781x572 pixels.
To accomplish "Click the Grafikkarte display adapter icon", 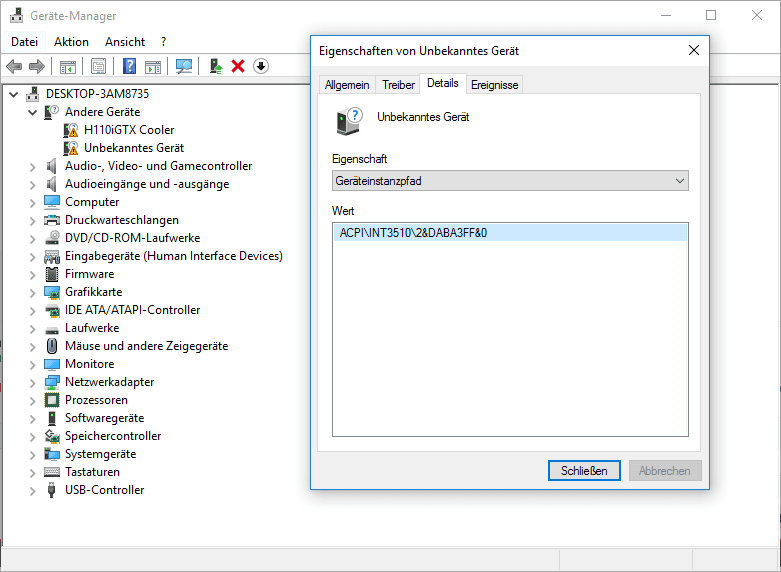I will pos(52,292).
